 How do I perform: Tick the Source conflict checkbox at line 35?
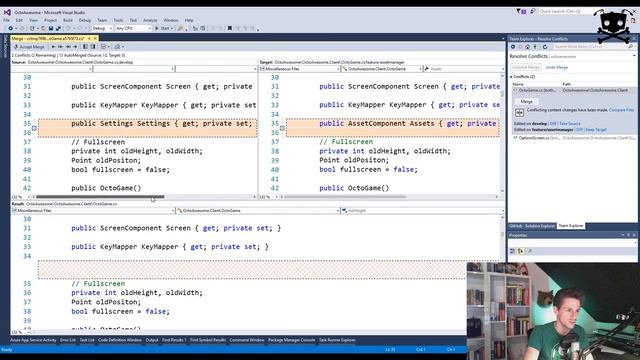click(34, 128)
